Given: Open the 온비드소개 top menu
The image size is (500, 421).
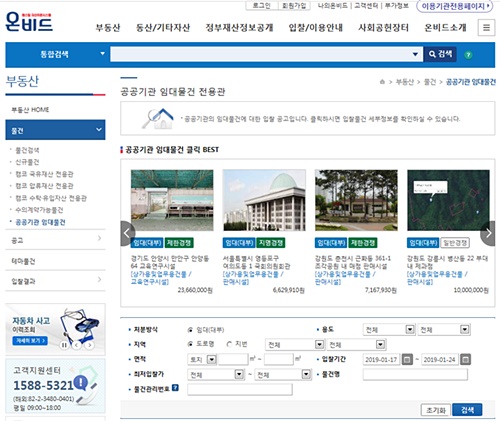Looking at the screenshot, I should 445,28.
